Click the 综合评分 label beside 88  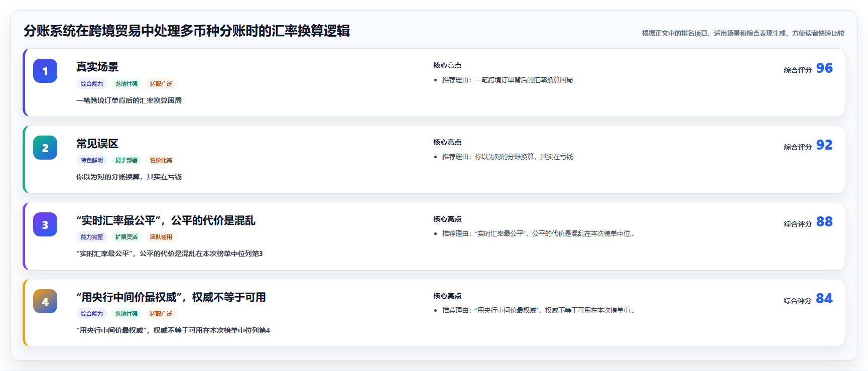point(798,224)
